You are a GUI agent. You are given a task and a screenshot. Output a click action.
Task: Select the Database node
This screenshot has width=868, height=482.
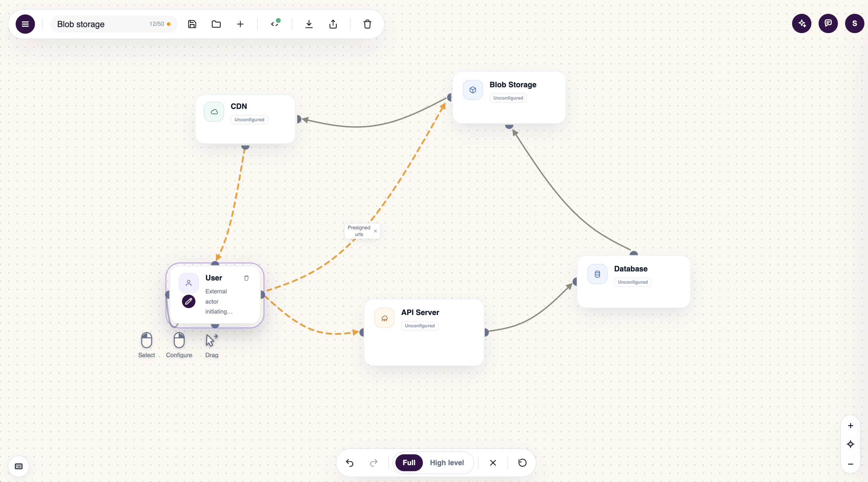[633, 281]
